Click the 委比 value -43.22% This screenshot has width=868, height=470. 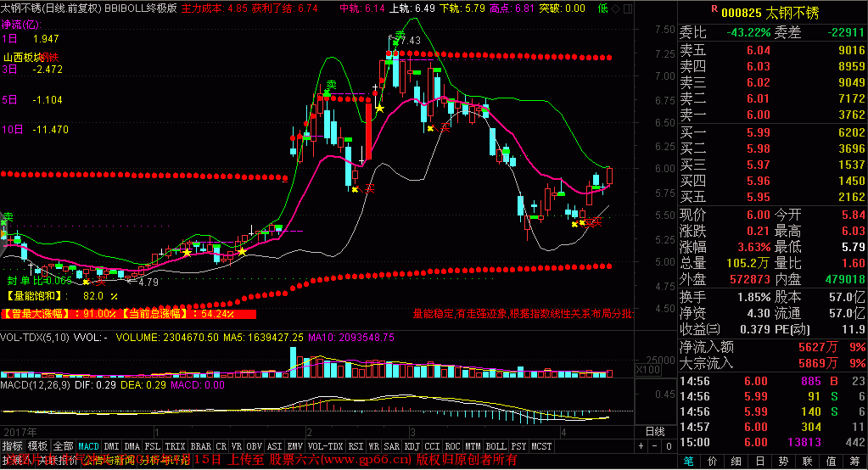pyautogui.click(x=748, y=32)
